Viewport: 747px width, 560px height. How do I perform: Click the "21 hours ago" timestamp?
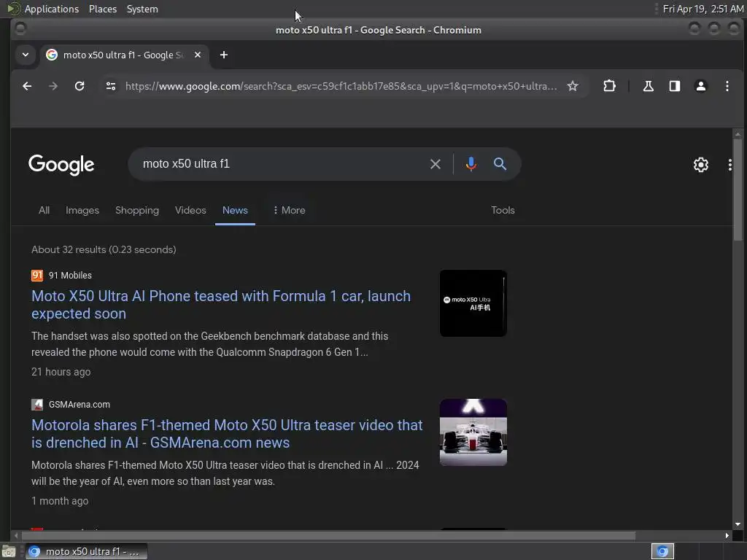click(61, 372)
